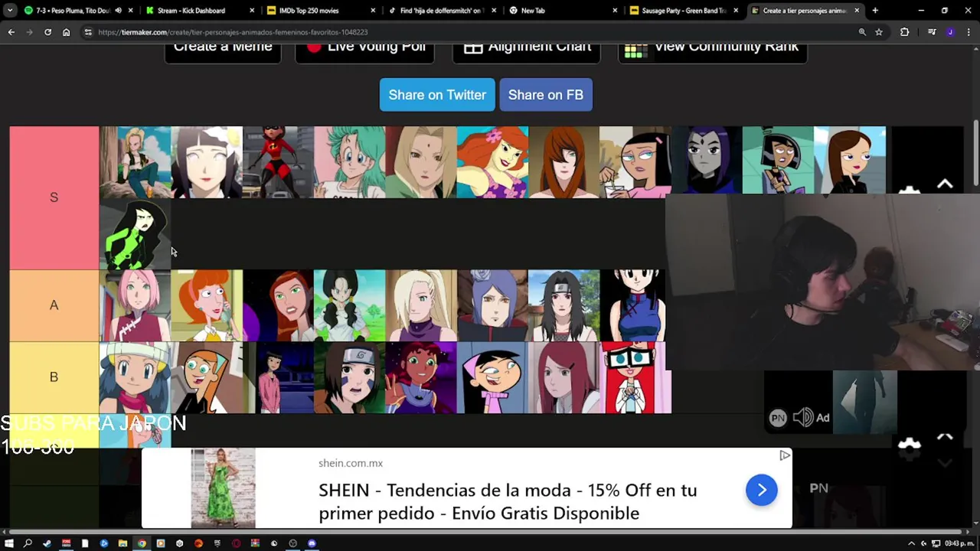This screenshot has width=980, height=551.
Task: Open Steam from the taskbar
Action: pos(47,543)
